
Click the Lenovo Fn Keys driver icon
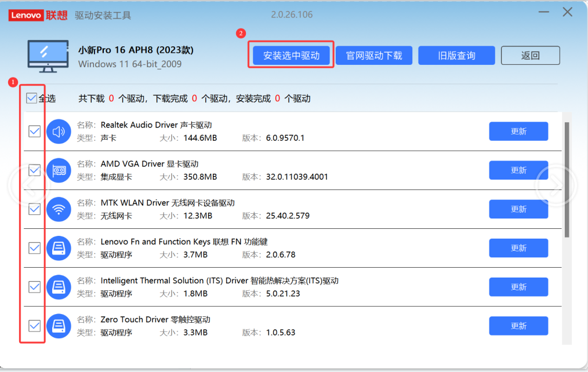point(59,249)
